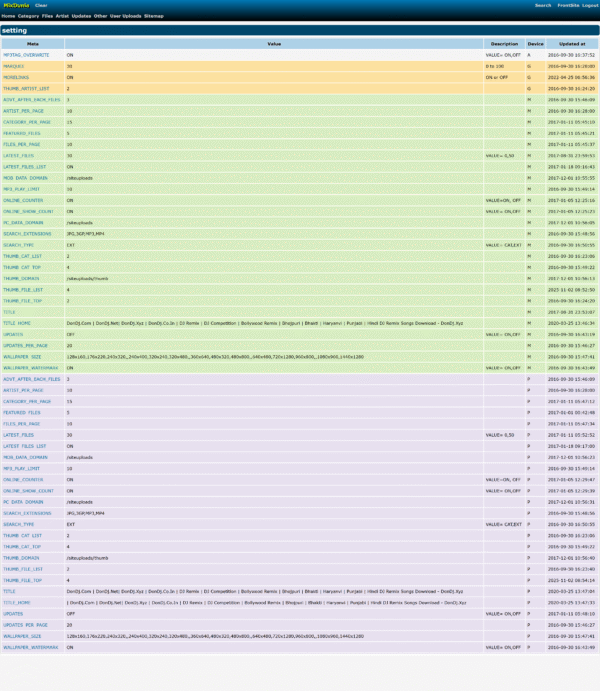Screen dimensions: 600x691
Task: Select the Files menu item
Action: [48, 17]
